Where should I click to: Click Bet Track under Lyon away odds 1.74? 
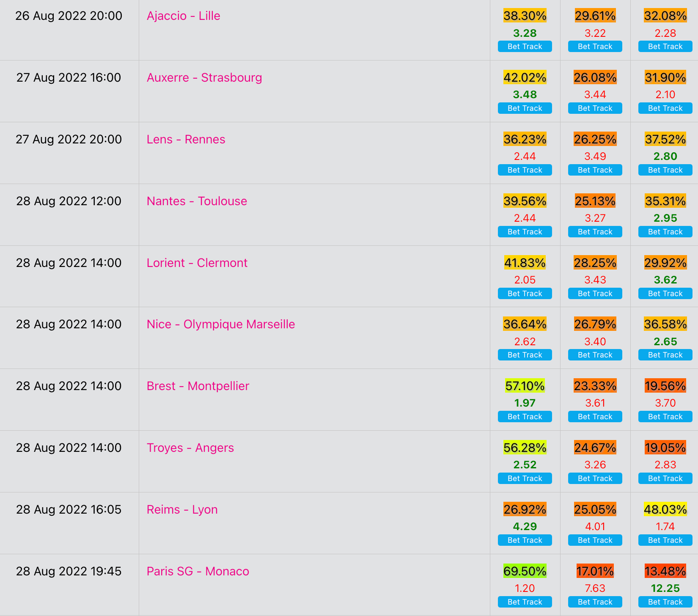[665, 540]
